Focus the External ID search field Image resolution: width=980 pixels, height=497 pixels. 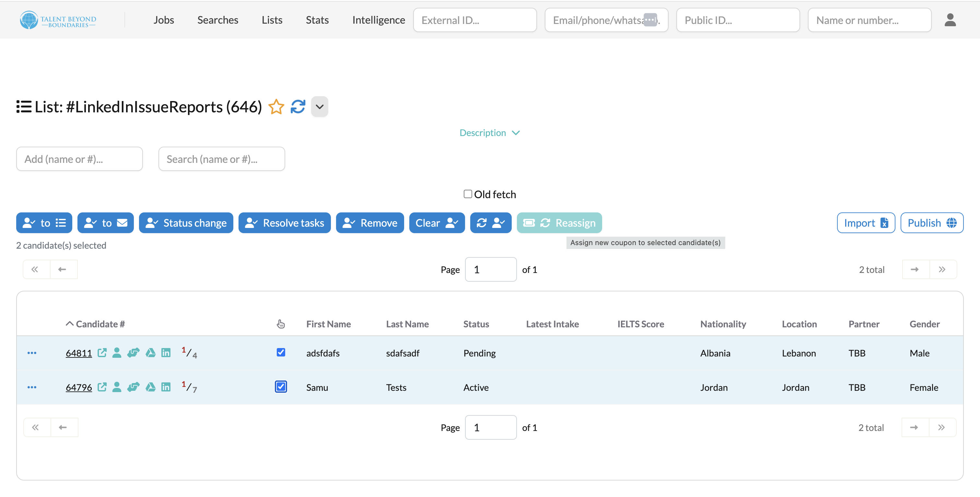(x=475, y=20)
